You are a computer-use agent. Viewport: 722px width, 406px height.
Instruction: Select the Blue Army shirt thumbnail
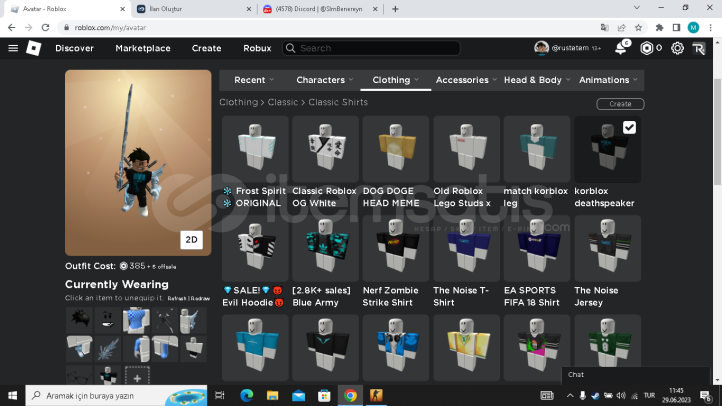pyautogui.click(x=326, y=249)
